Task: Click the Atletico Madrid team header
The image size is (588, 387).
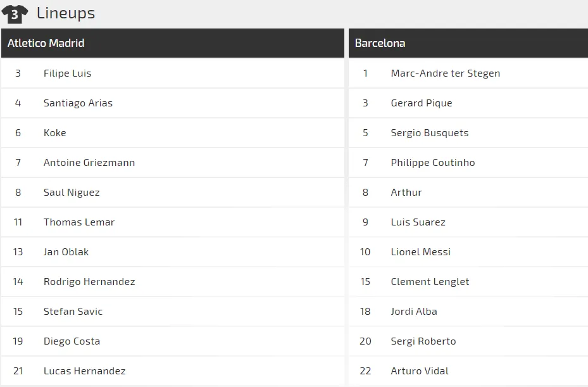Action: (x=173, y=43)
